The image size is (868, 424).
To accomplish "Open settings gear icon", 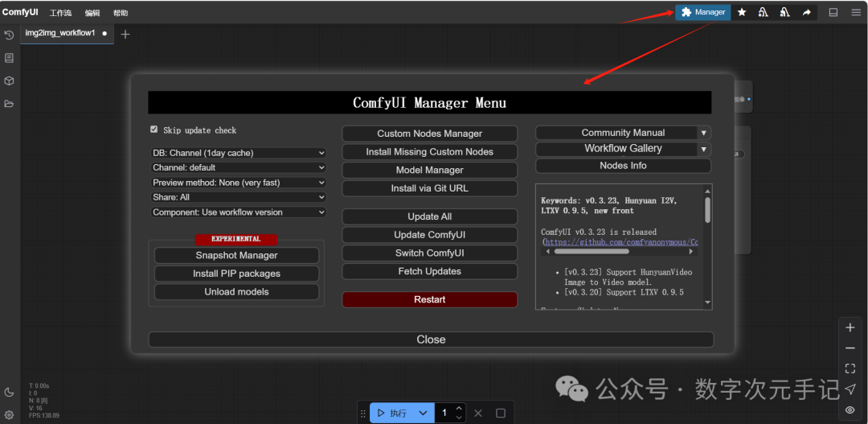I will point(9,415).
